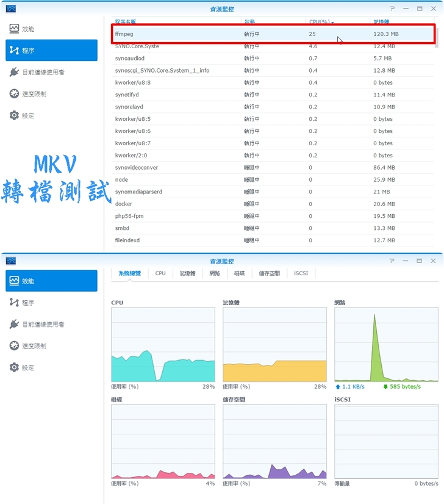
Task: Open 速度限制 in the lower window sidebar
Action: pyautogui.click(x=34, y=346)
